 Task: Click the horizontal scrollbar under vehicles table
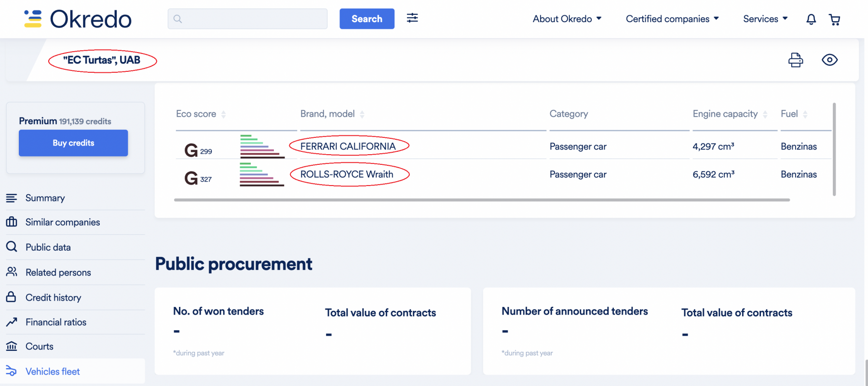tap(482, 200)
